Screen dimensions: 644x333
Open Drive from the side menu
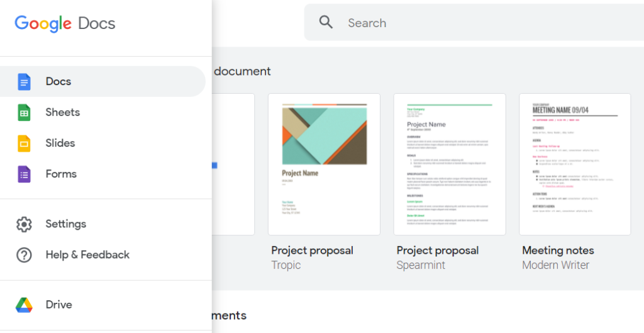pyautogui.click(x=103, y=305)
